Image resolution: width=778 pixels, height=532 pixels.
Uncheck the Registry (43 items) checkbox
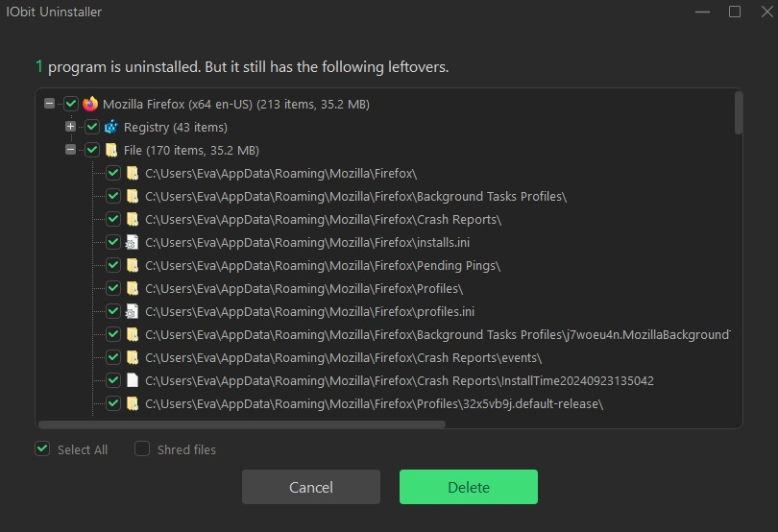(92, 127)
